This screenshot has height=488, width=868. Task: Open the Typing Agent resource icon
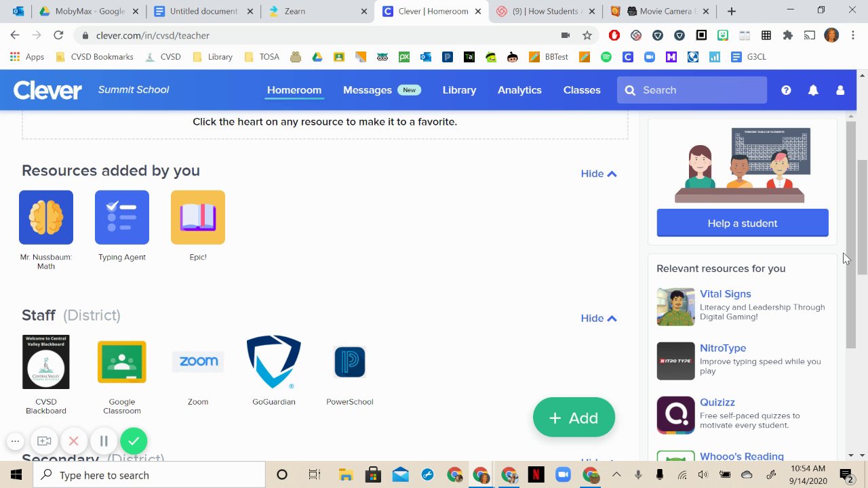(122, 218)
